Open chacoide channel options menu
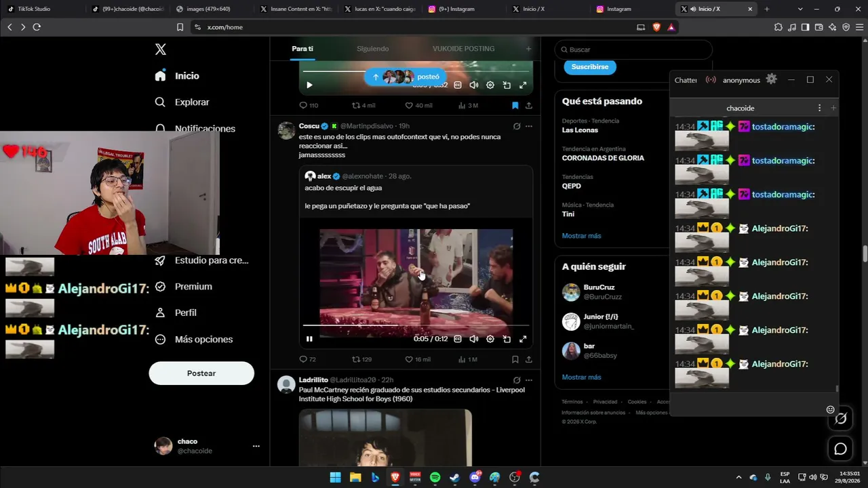Viewport: 868px width, 488px height. (819, 108)
